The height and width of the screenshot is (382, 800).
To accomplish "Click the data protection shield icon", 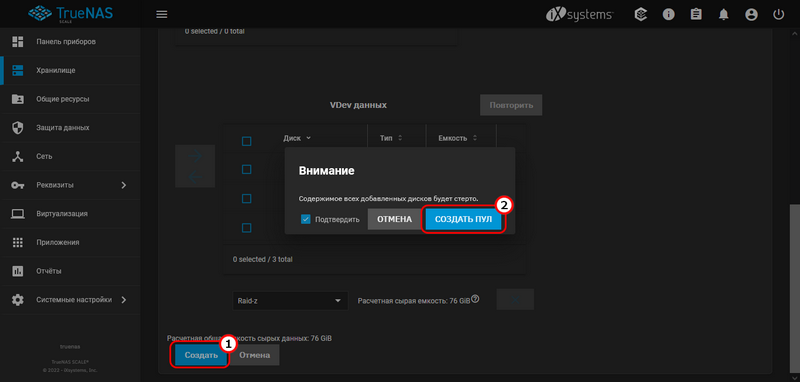I will tap(18, 128).
